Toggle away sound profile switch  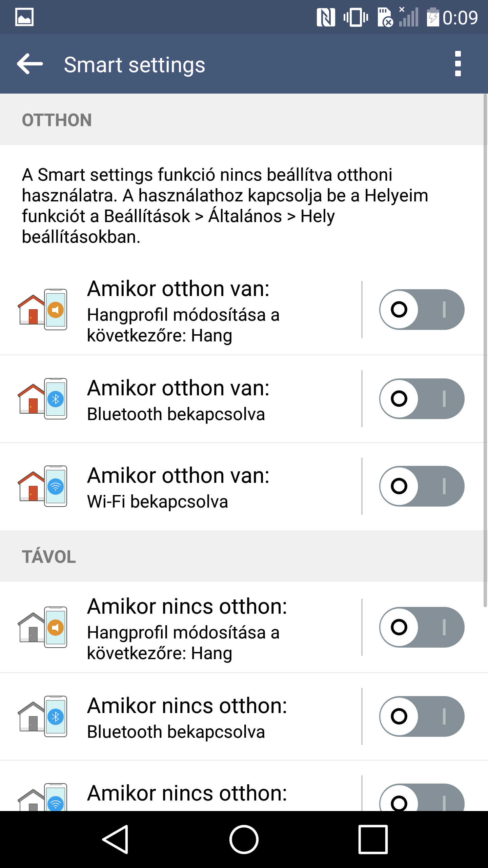(x=422, y=627)
